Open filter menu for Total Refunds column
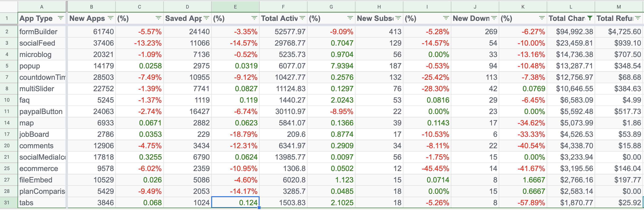Viewport: 644px width, 210px height. [638, 18]
